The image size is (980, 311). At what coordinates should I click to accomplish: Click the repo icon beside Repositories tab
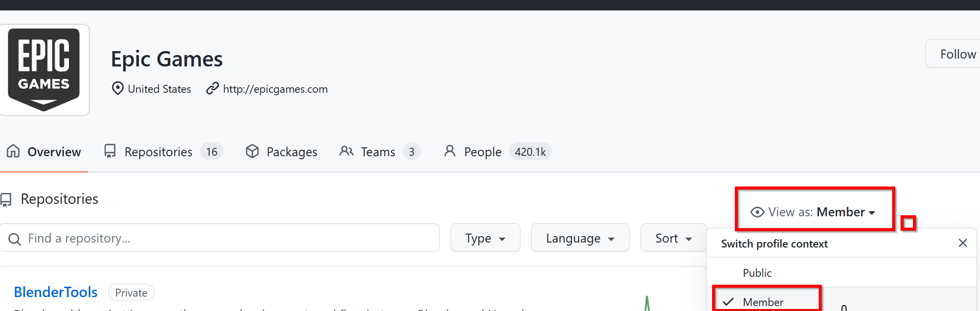[x=110, y=151]
